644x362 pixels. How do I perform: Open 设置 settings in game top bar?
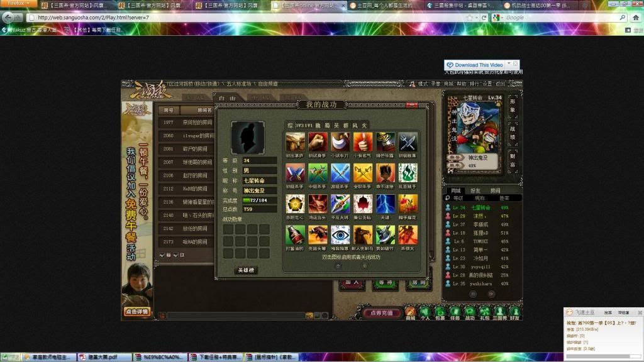pyautogui.click(x=487, y=84)
